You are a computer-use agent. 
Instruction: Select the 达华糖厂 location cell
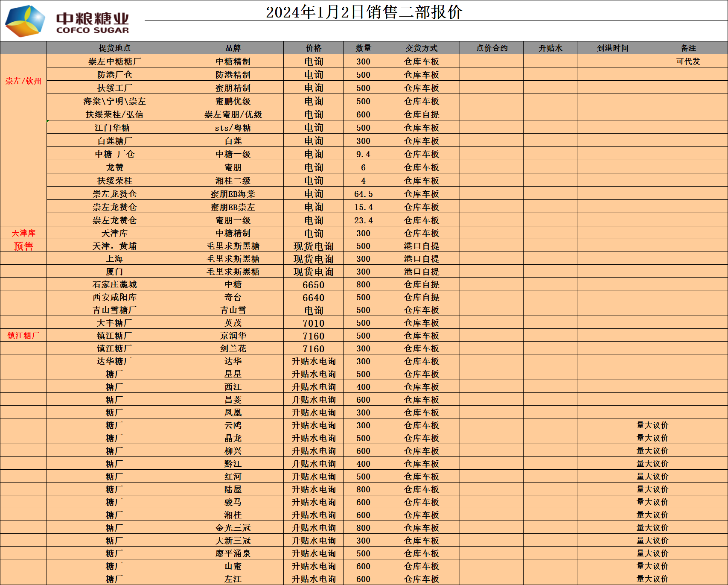point(114,361)
